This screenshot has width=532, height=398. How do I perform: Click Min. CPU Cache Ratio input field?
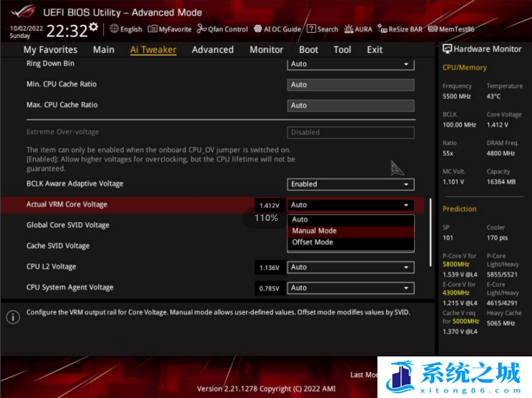click(x=351, y=85)
